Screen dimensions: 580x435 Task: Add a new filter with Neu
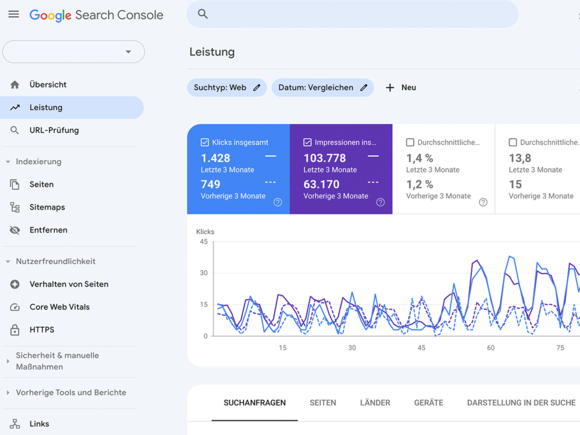point(401,88)
